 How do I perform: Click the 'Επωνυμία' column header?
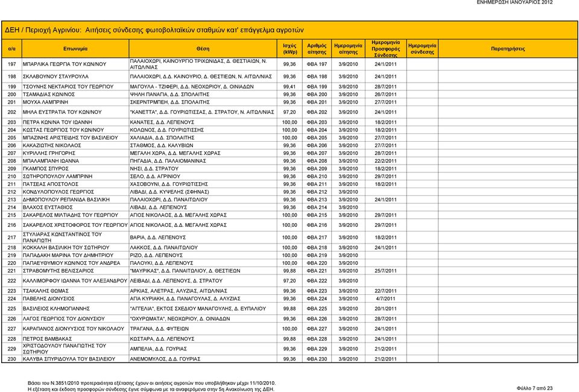[75, 49]
